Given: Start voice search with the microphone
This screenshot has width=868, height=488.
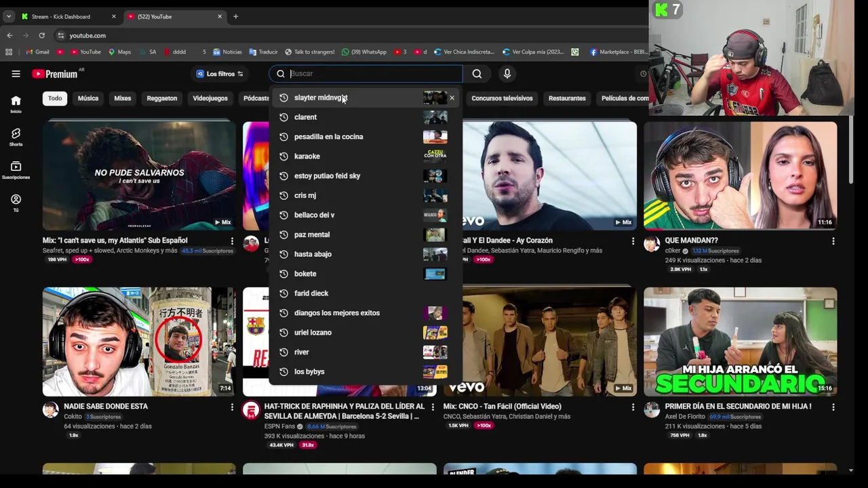Looking at the screenshot, I should (x=507, y=74).
